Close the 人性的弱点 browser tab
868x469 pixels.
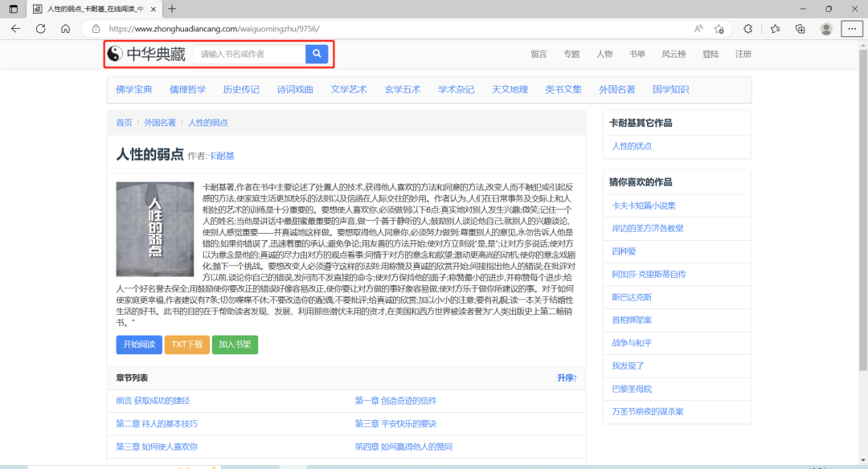[x=154, y=9]
